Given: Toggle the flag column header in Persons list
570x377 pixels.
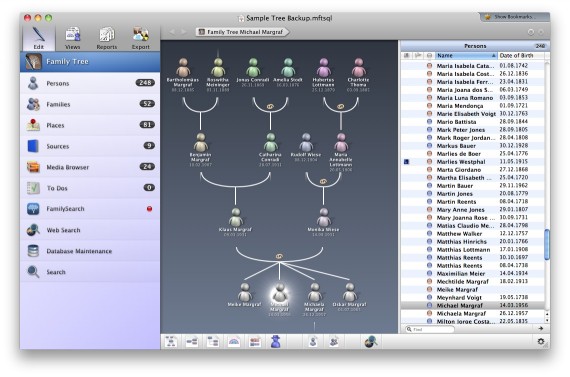Looking at the screenshot, I should click(418, 56).
